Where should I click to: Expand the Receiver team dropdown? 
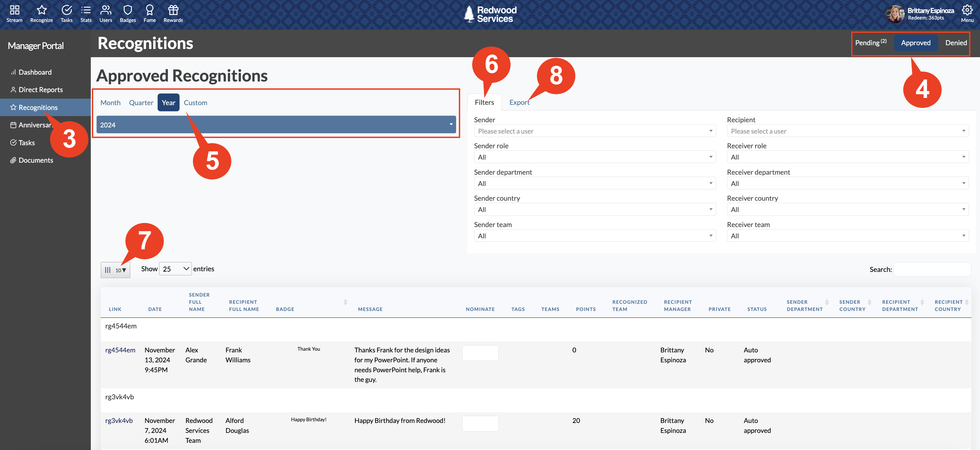(x=848, y=236)
